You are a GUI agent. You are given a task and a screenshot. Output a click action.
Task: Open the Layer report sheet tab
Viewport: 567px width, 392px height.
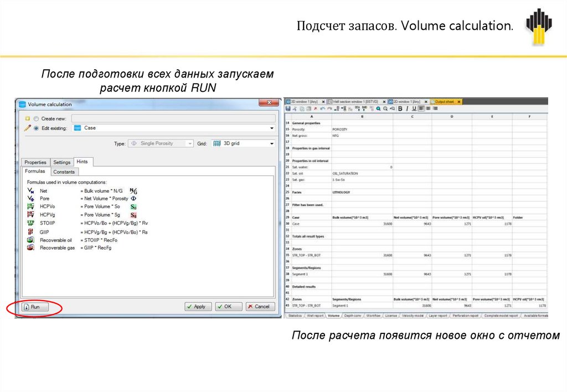click(438, 316)
